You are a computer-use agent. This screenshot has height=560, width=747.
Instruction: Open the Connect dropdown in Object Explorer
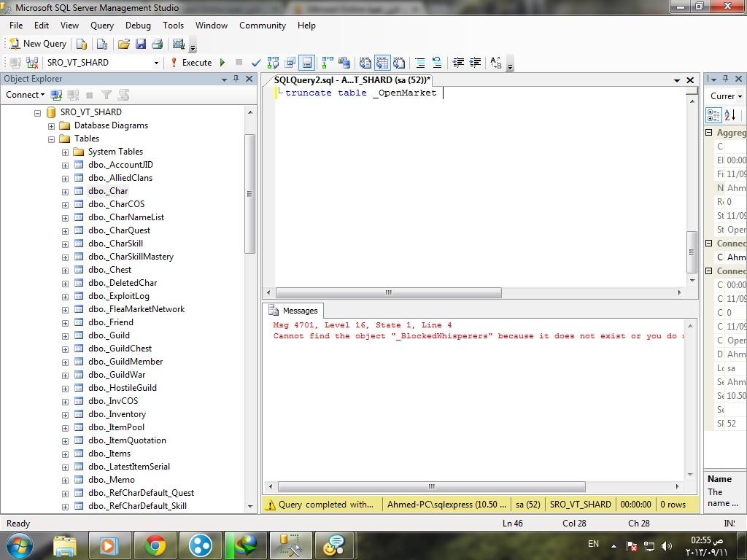[x=25, y=95]
